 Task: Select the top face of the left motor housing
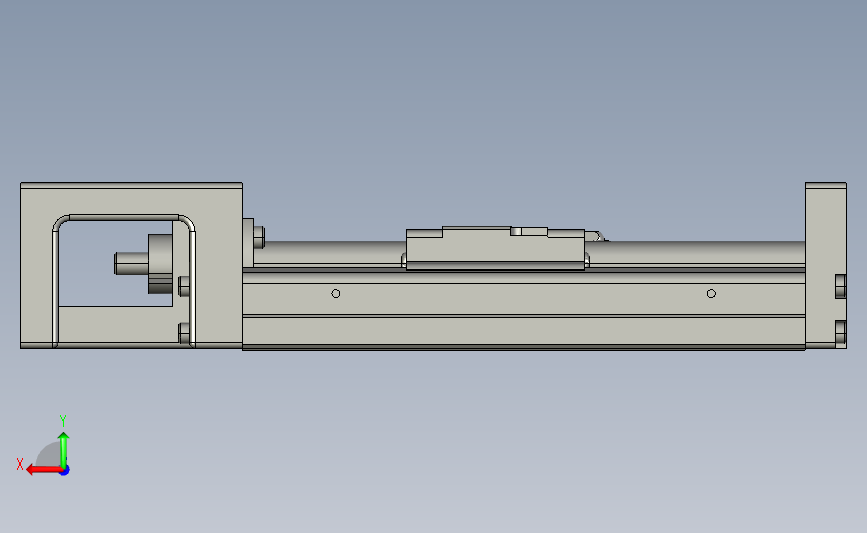[x=132, y=185]
